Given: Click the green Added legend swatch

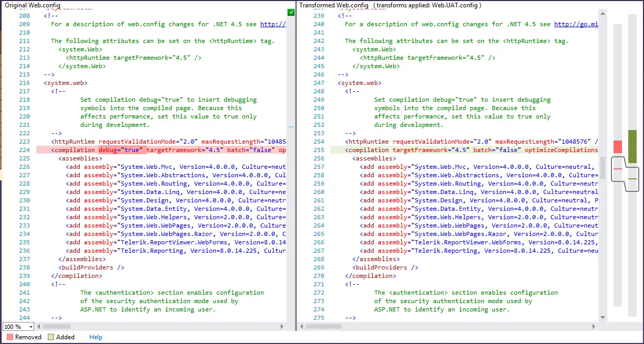Looking at the screenshot, I should [51, 337].
